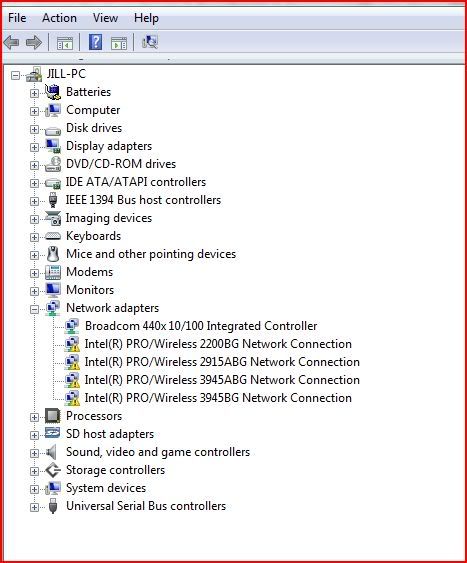Collapse the Network adapters node
The image size is (467, 563).
(x=34, y=309)
